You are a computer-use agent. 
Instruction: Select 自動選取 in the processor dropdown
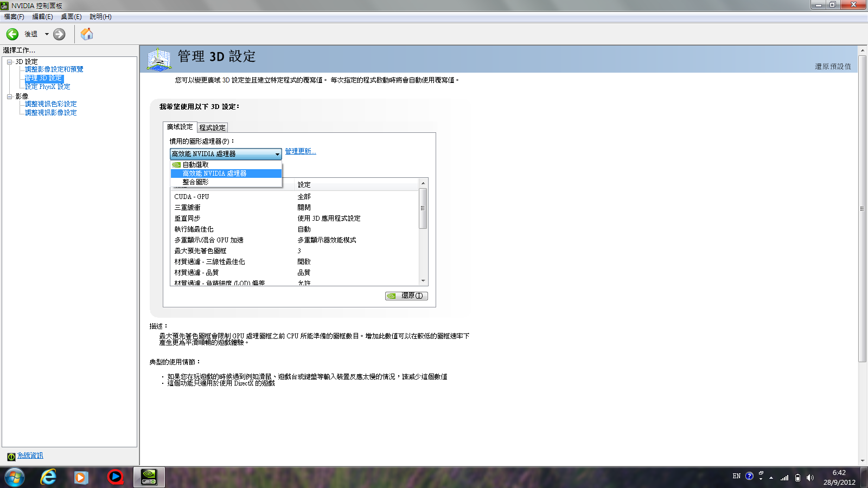[x=195, y=165]
